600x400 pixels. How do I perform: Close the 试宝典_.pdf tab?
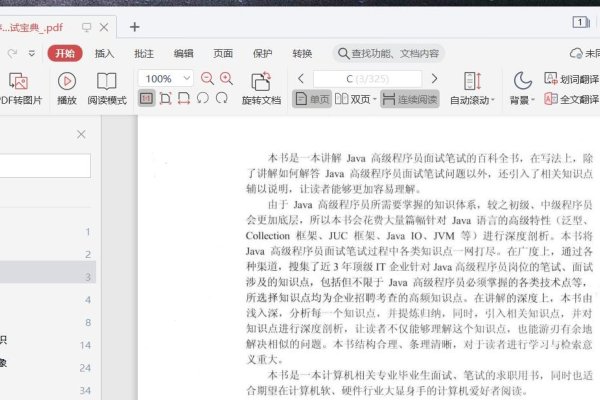(x=104, y=27)
